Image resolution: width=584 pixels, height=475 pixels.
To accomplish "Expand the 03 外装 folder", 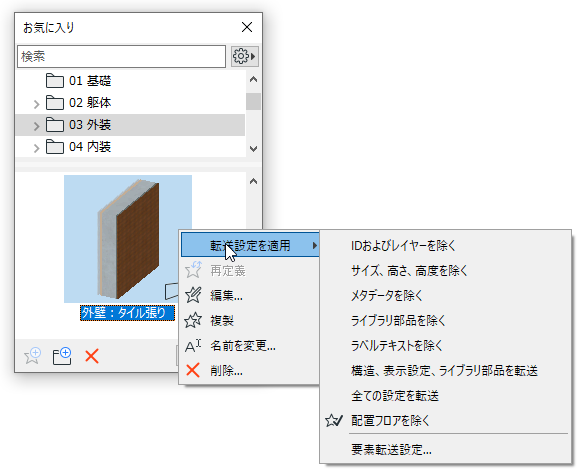I will pos(36,126).
